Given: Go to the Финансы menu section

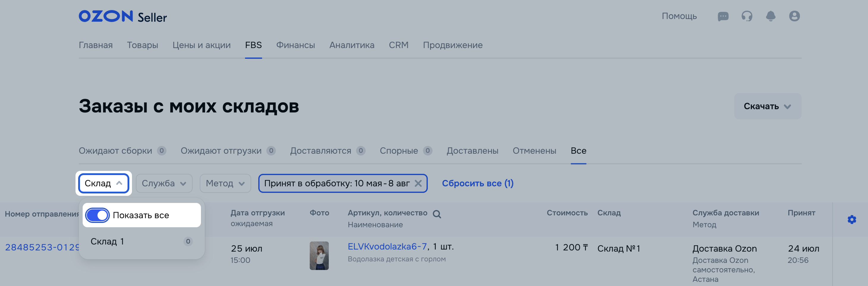Looking at the screenshot, I should [x=295, y=45].
